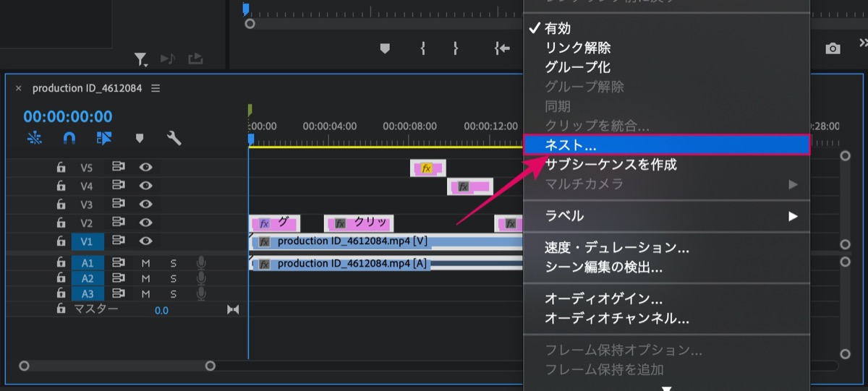Click timeline zoom scrollbar left handle
The height and width of the screenshot is (391, 868).
24,366
